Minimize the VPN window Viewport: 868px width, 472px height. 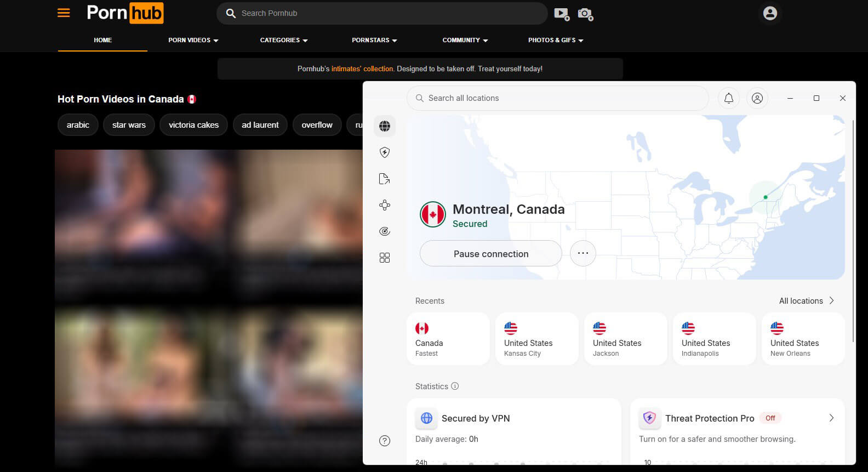coord(790,98)
